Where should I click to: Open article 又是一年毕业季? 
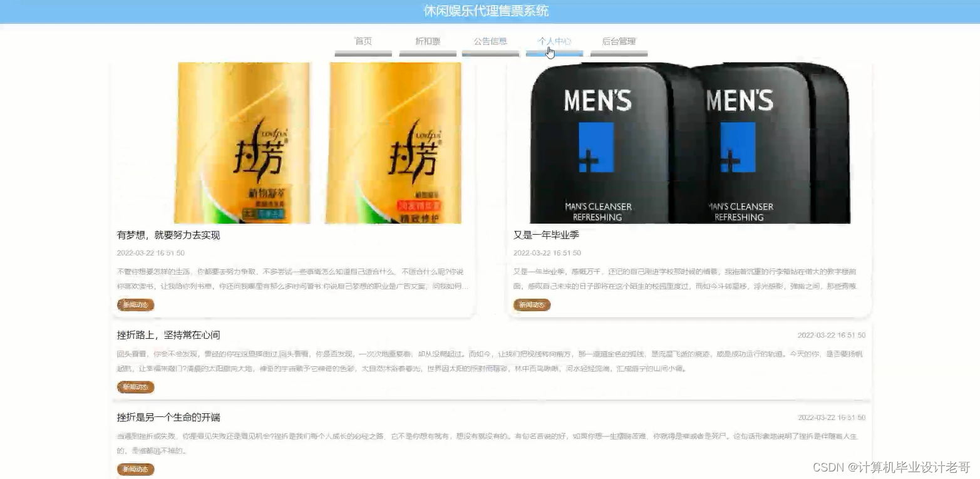pyautogui.click(x=546, y=235)
